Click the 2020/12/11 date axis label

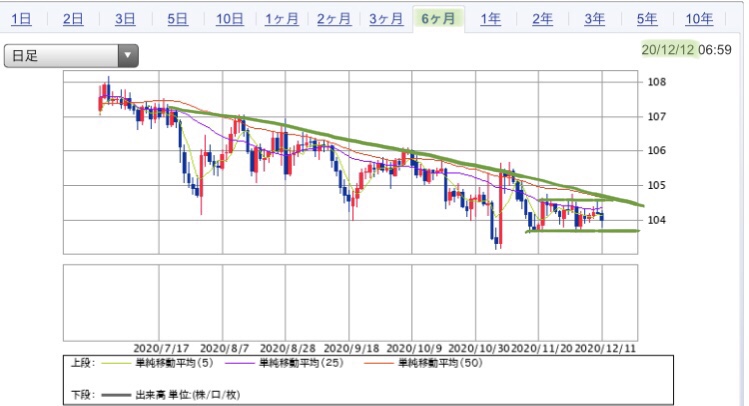point(605,349)
